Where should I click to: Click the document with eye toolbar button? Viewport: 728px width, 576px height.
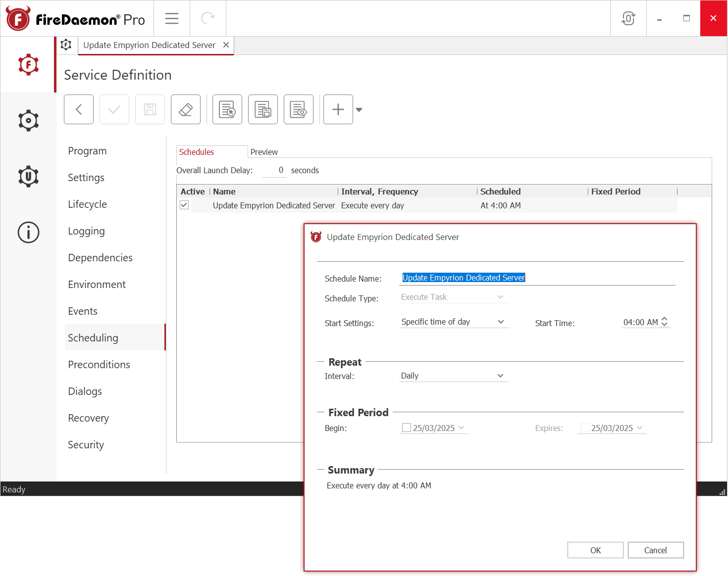pyautogui.click(x=299, y=109)
